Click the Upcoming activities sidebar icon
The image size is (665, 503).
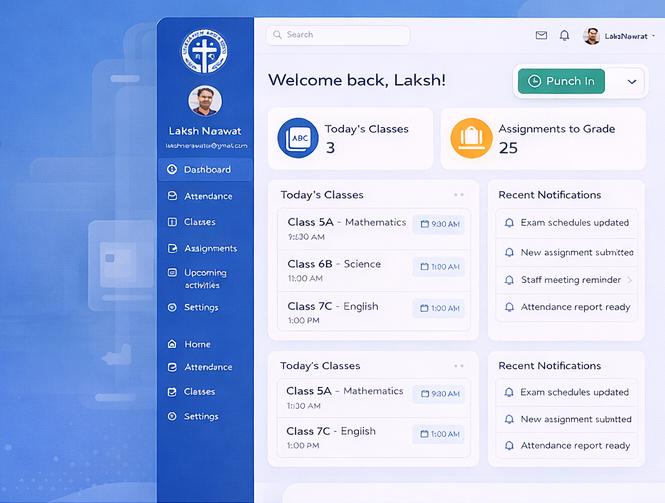pyautogui.click(x=172, y=272)
